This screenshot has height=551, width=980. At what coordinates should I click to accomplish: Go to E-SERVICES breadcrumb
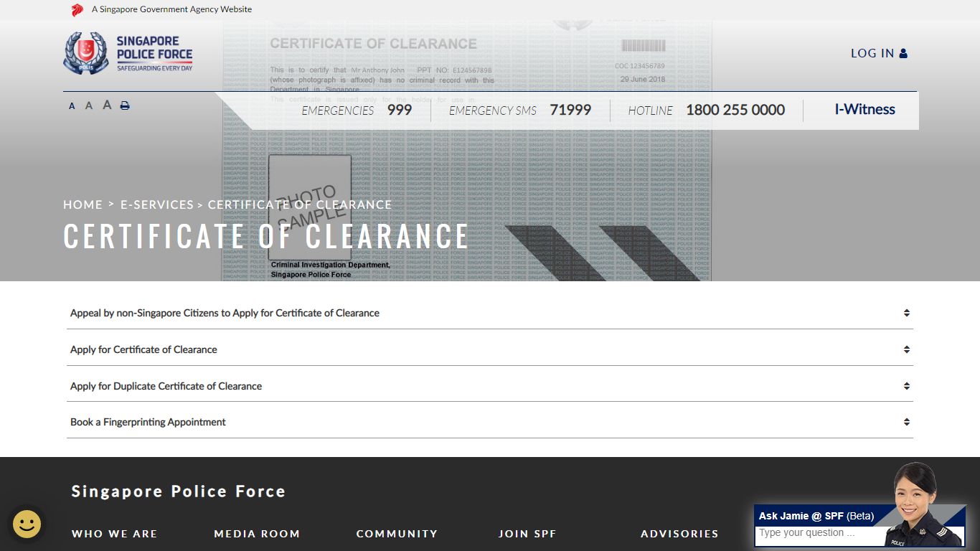click(157, 204)
